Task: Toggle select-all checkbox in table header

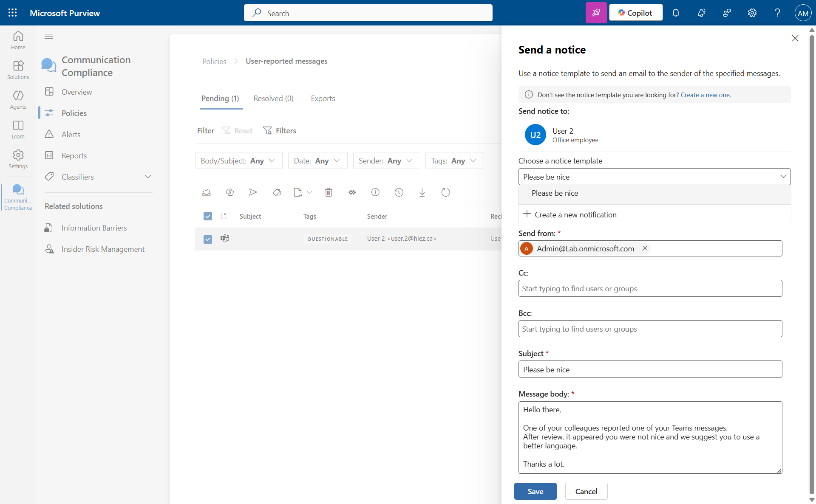Action: [208, 216]
